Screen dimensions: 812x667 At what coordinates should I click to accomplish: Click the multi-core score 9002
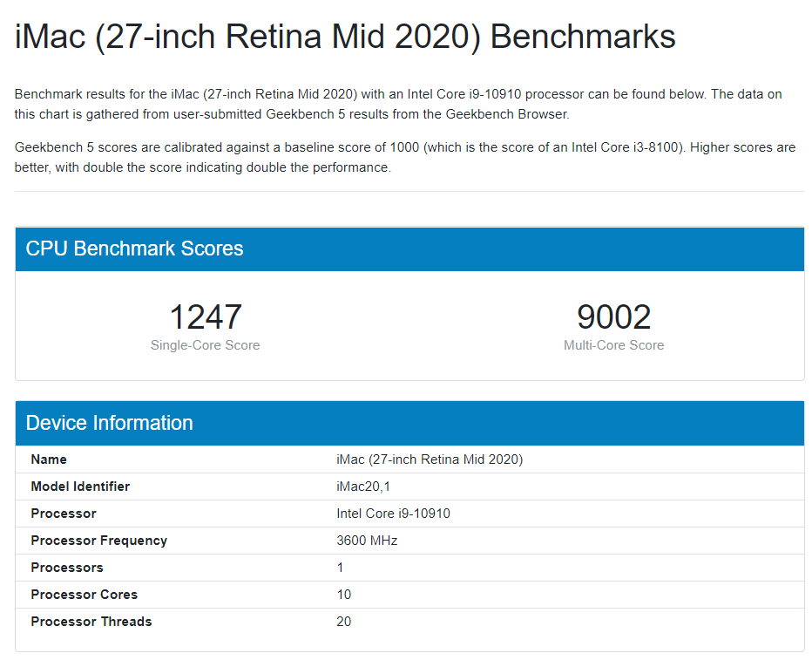point(613,316)
